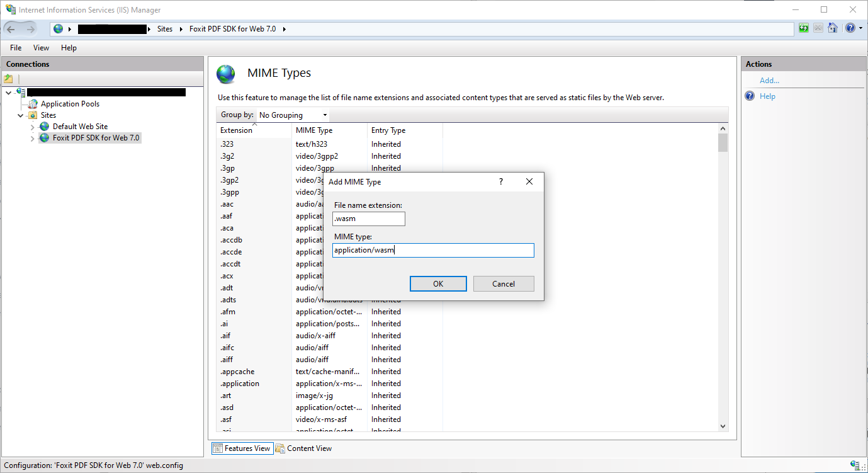
Task: Click the green Refresh page icon
Action: coord(804,28)
